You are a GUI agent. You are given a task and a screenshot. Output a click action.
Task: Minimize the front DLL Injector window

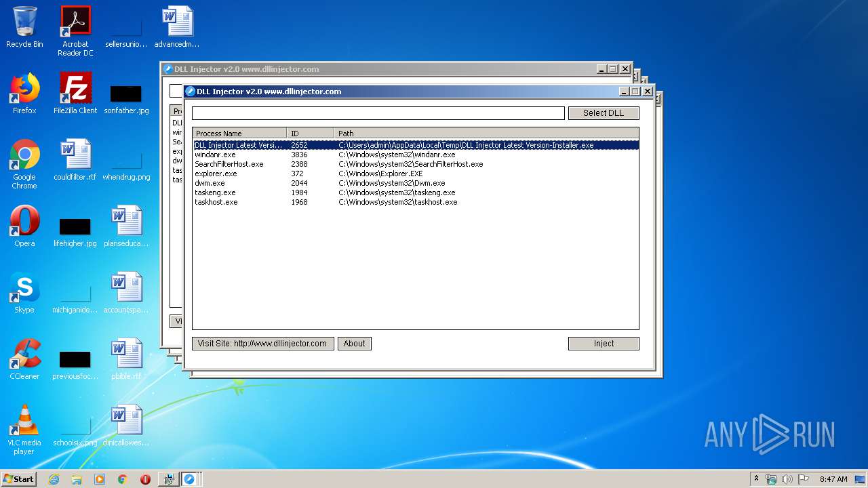pyautogui.click(x=624, y=91)
